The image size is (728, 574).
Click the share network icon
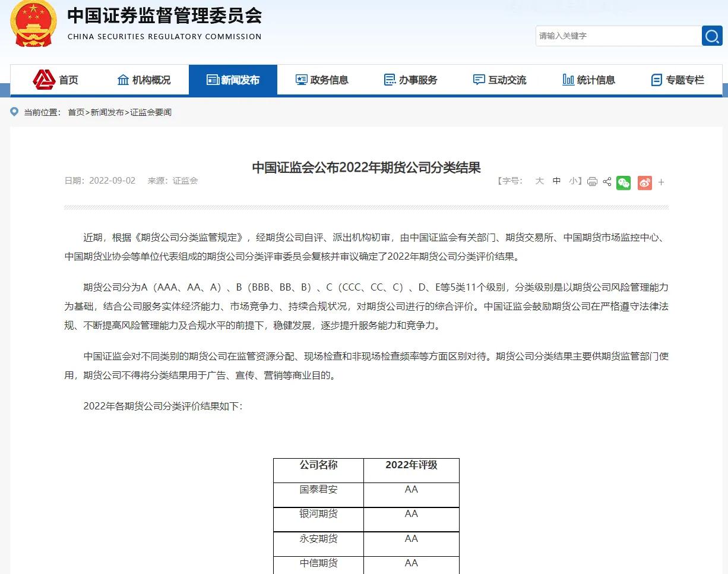(607, 182)
